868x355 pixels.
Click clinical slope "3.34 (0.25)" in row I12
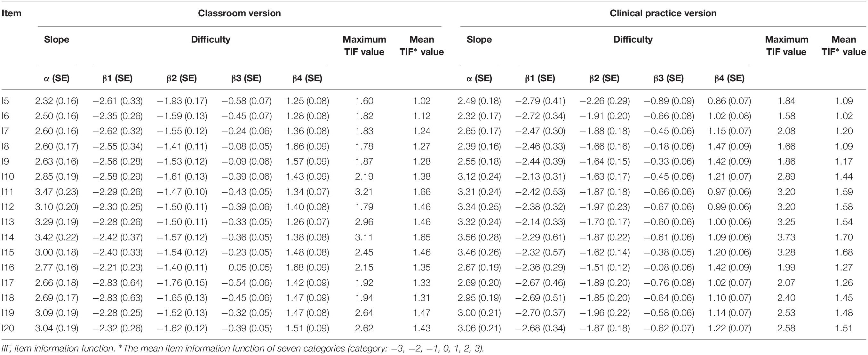[479, 207]
